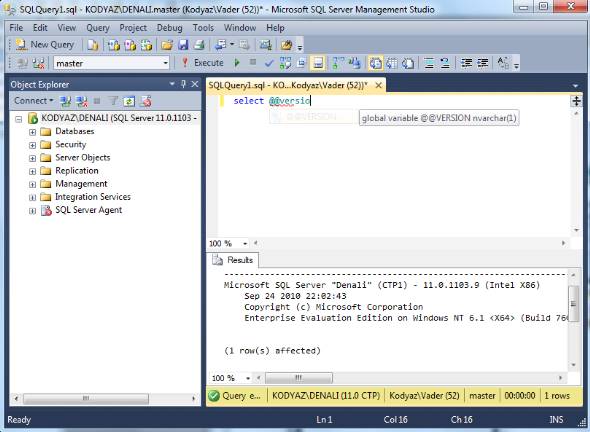Click the Object Explorer horizontal scrollbar thumb
590x432 pixels.
coord(86,399)
